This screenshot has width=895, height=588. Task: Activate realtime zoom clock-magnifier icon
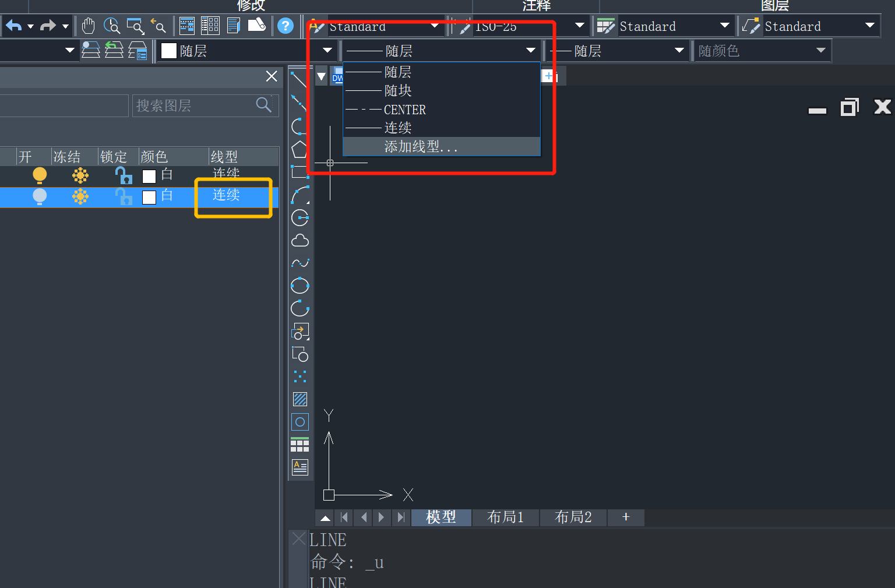(x=111, y=26)
